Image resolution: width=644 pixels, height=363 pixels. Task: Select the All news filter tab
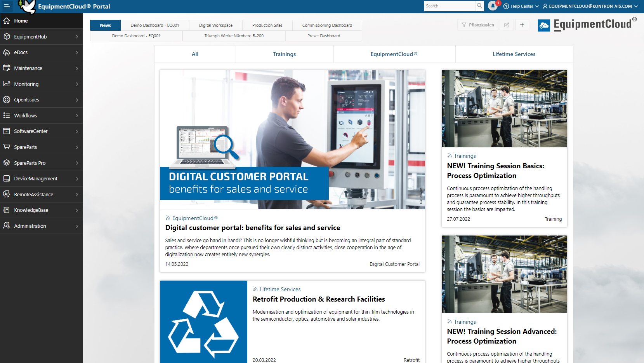coord(195,54)
